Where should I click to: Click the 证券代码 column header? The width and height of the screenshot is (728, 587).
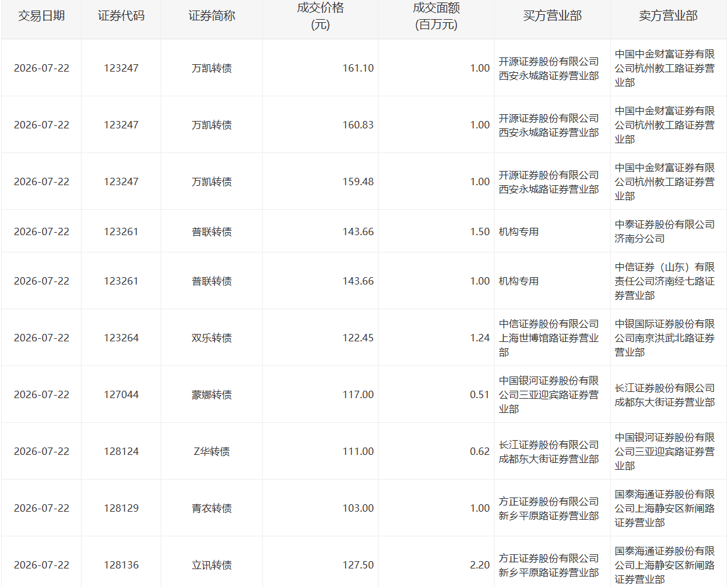click(121, 16)
